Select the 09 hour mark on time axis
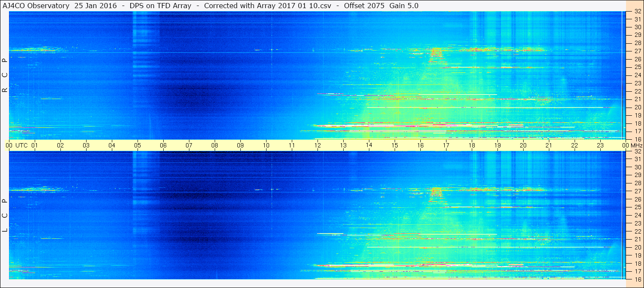 (x=240, y=145)
